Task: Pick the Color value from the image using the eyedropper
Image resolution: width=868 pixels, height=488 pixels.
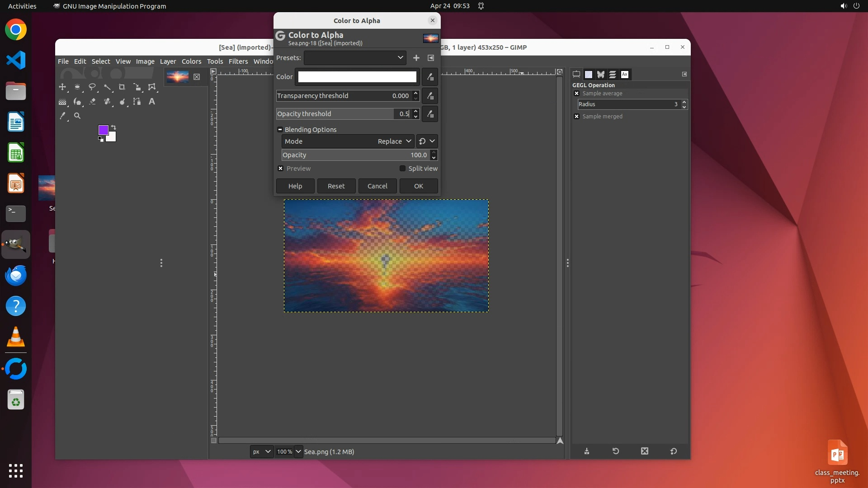Action: 430,77
